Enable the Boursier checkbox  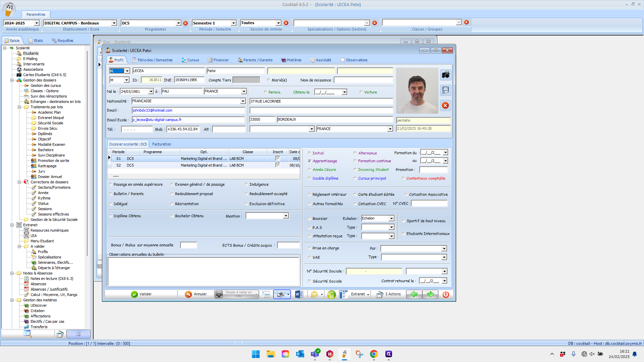tap(309, 219)
